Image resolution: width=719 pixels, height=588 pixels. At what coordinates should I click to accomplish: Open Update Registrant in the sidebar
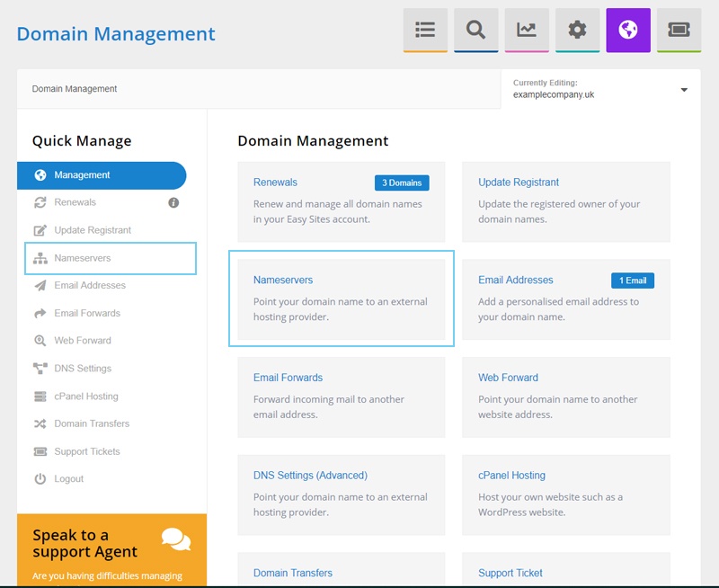point(93,230)
